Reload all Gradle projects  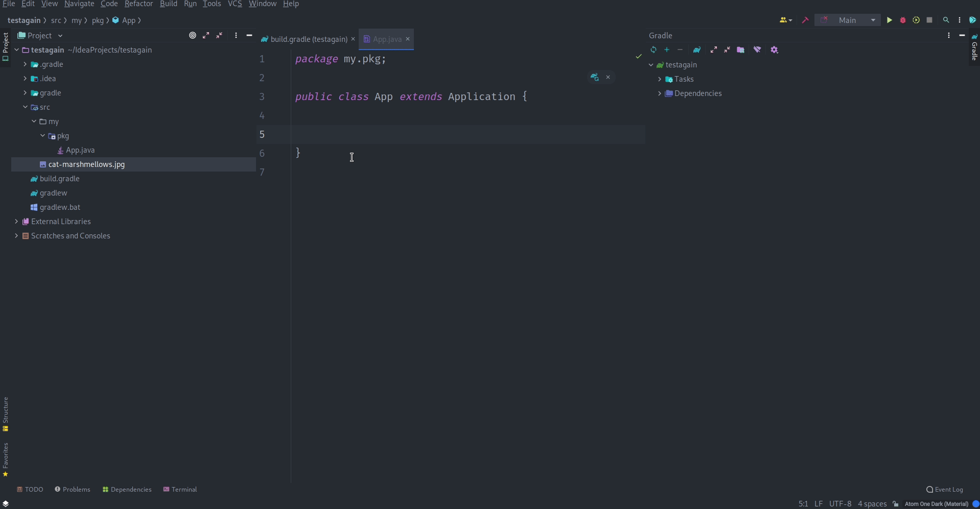pos(654,50)
